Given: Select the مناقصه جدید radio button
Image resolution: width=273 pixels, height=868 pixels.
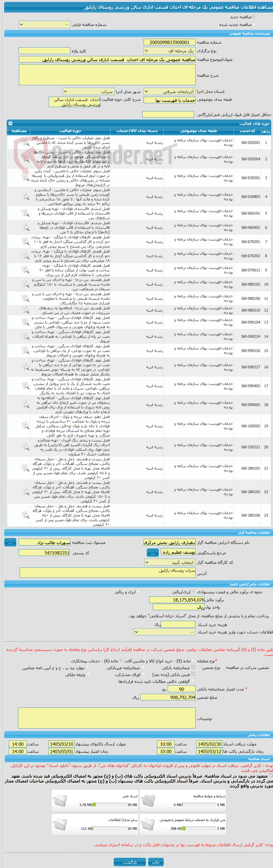Looking at the screenshot, I should [254, 16].
